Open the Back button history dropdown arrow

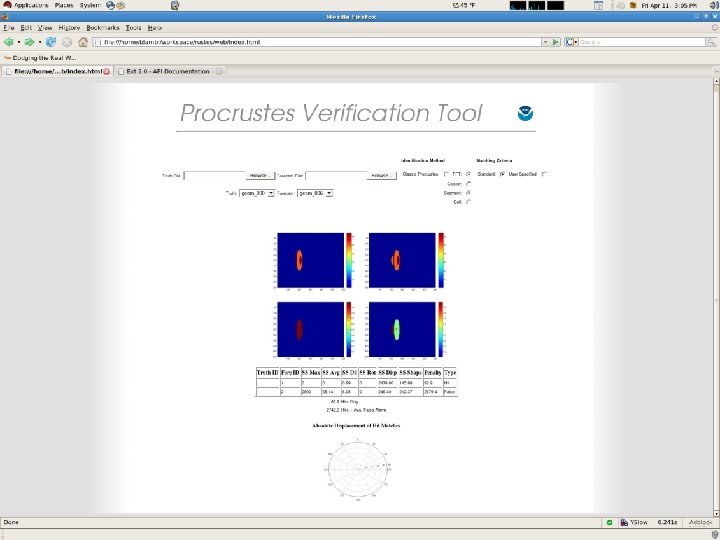pyautogui.click(x=18, y=42)
